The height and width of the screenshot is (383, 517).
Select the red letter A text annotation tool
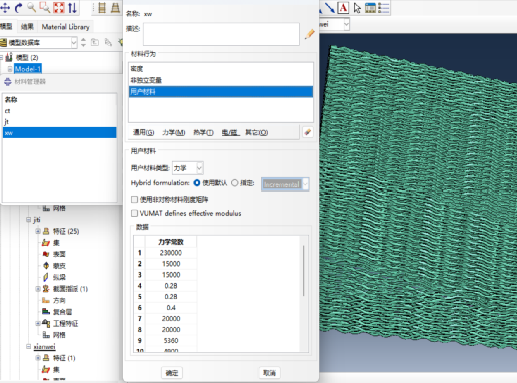(343, 7)
